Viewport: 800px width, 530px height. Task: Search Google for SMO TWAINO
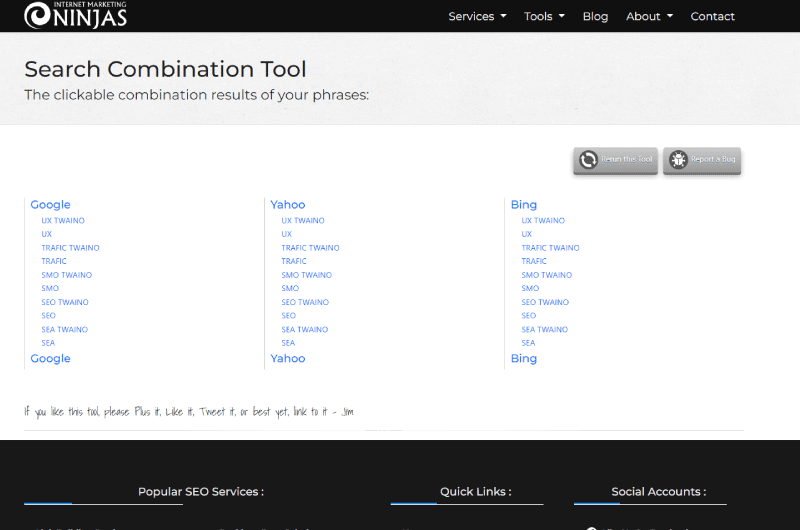click(x=67, y=275)
